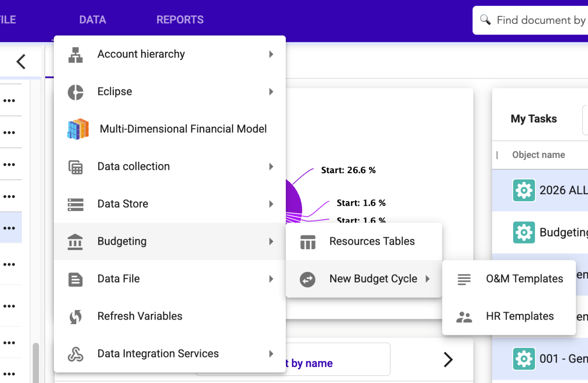Screen dimensions: 588x383
Task: Select Multi-Dimensional Financial Model
Action: 170,129
